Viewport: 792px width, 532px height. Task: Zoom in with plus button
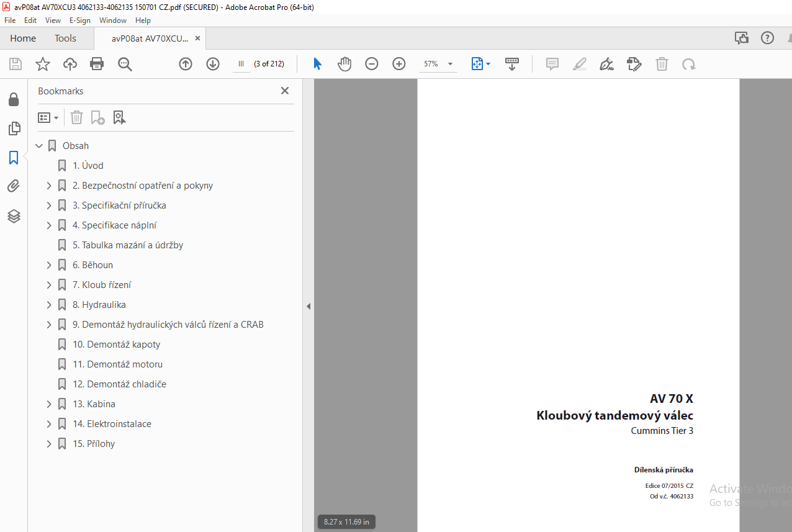click(x=399, y=64)
